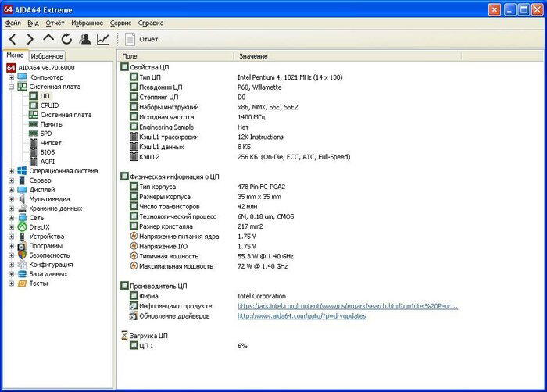Image resolution: width=547 pixels, height=392 pixels.
Task: Select the ЦП 1 load row
Action: tap(188, 346)
